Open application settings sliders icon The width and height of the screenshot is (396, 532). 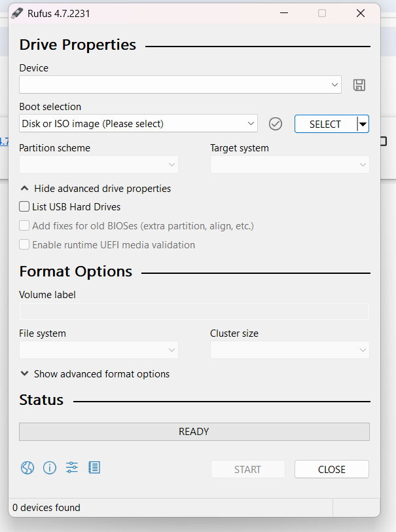pos(72,468)
